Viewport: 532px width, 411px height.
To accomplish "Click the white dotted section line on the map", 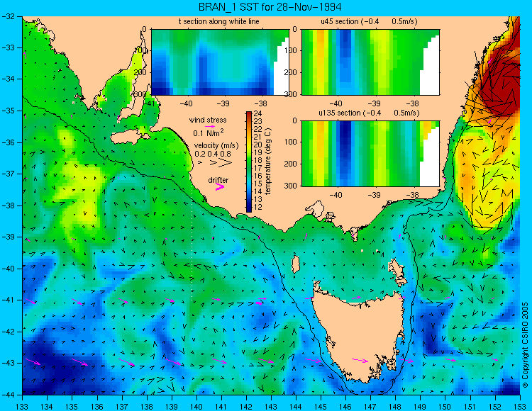I will pyautogui.click(x=192, y=240).
